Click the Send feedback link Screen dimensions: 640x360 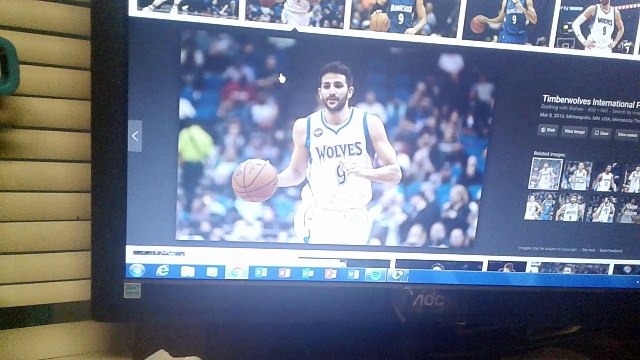pos(611,250)
